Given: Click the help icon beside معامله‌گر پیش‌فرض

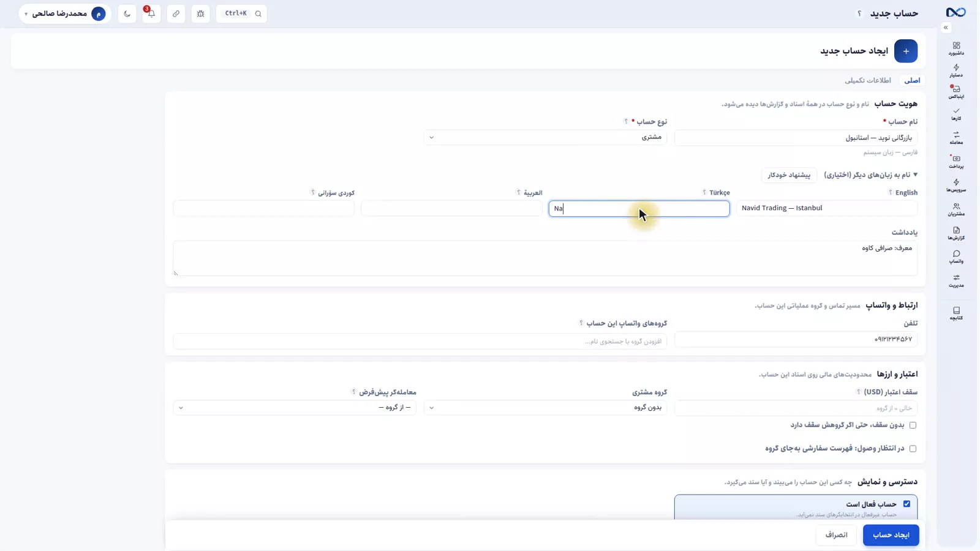Looking at the screenshot, I should [x=353, y=392].
